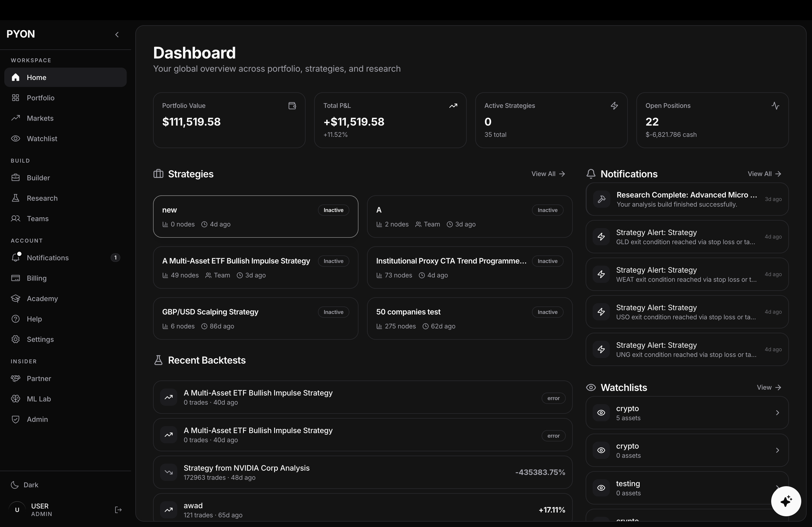Expand the crypto 0 assets watchlist chevron
The width and height of the screenshot is (812, 527).
click(777, 450)
